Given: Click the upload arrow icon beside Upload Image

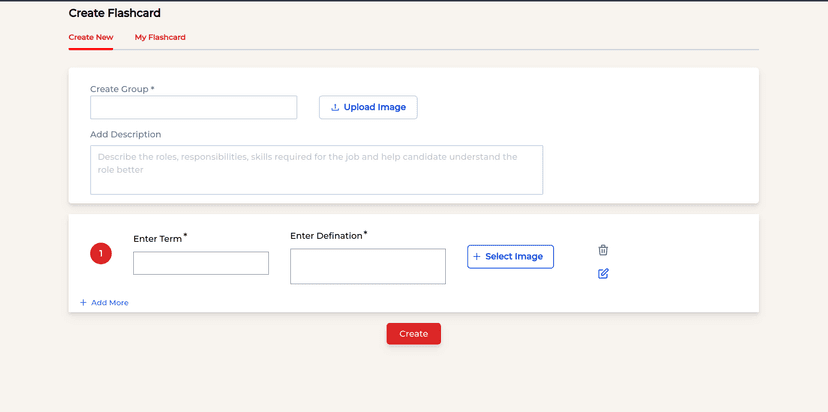Looking at the screenshot, I should [x=335, y=107].
